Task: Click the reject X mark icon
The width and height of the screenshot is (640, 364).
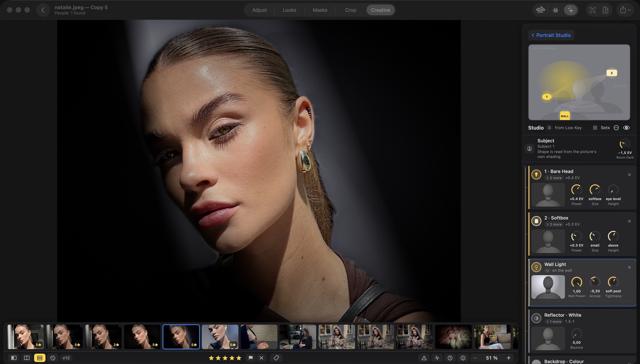Action: [x=261, y=358]
